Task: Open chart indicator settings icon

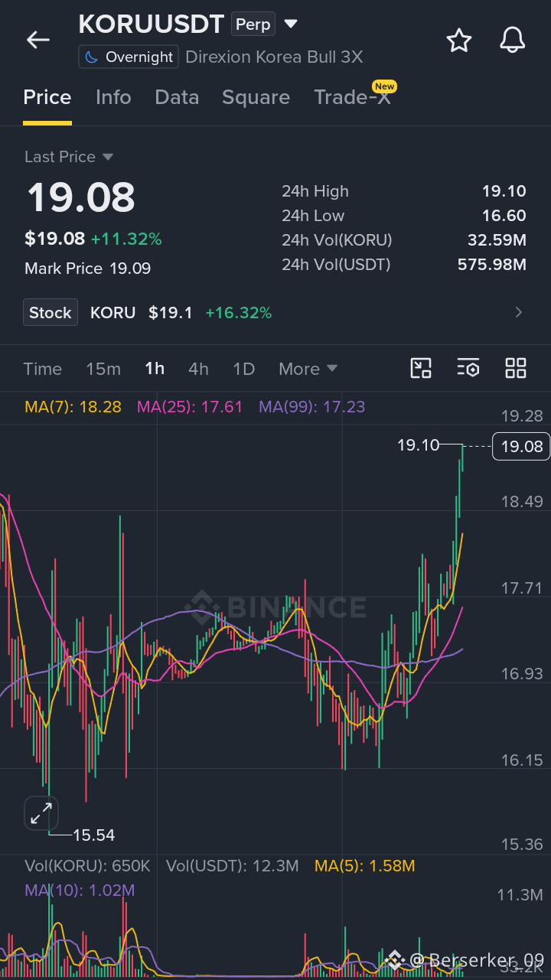Action: (x=468, y=368)
